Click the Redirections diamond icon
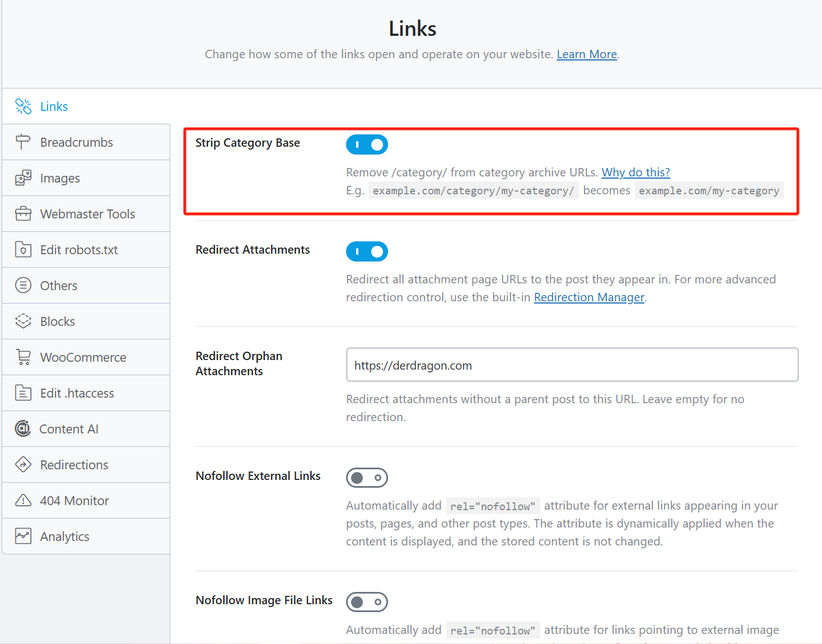822x644 pixels. (23, 465)
